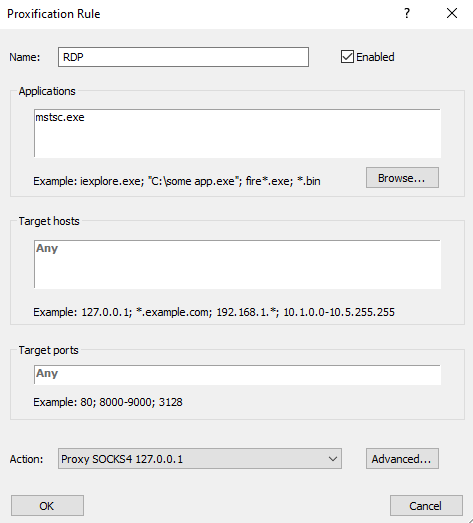The image size is (473, 523).
Task: Click the Enabled label text
Action: tap(375, 57)
